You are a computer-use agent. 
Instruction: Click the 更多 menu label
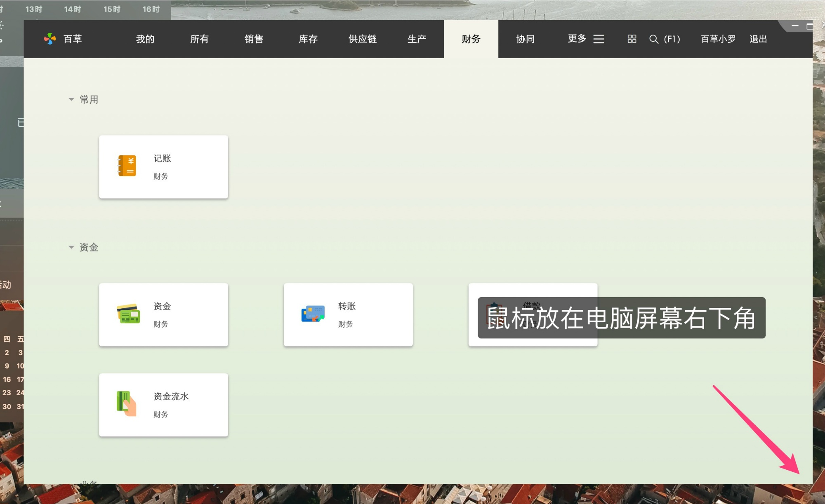[x=577, y=39]
